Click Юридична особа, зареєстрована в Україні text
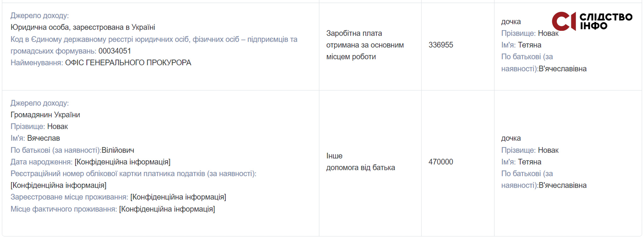 83,27
